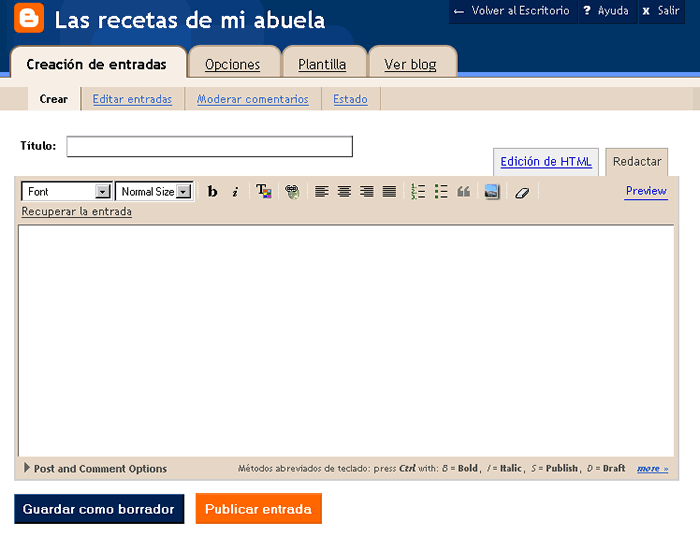This screenshot has height=537, width=700.
Task: Focus the Título input field
Action: [x=209, y=146]
